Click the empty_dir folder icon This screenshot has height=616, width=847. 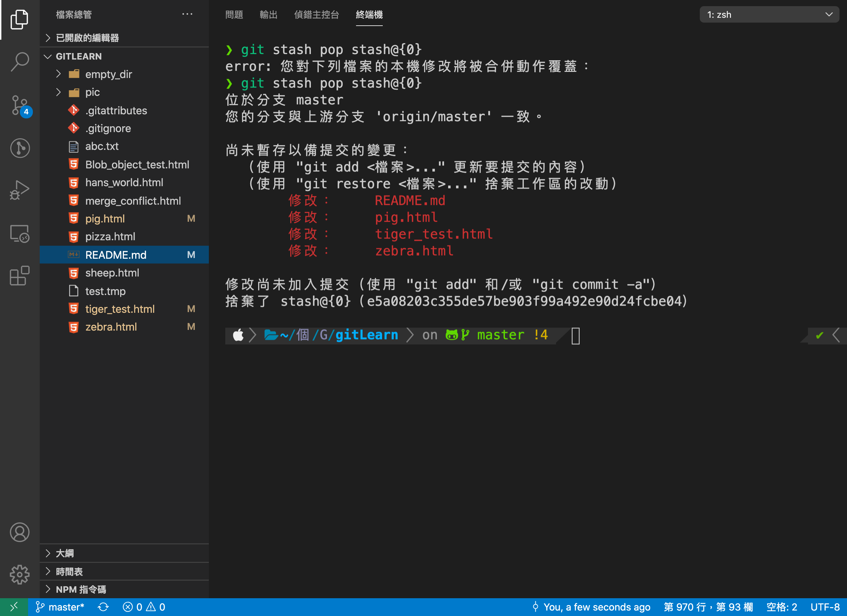click(x=74, y=74)
